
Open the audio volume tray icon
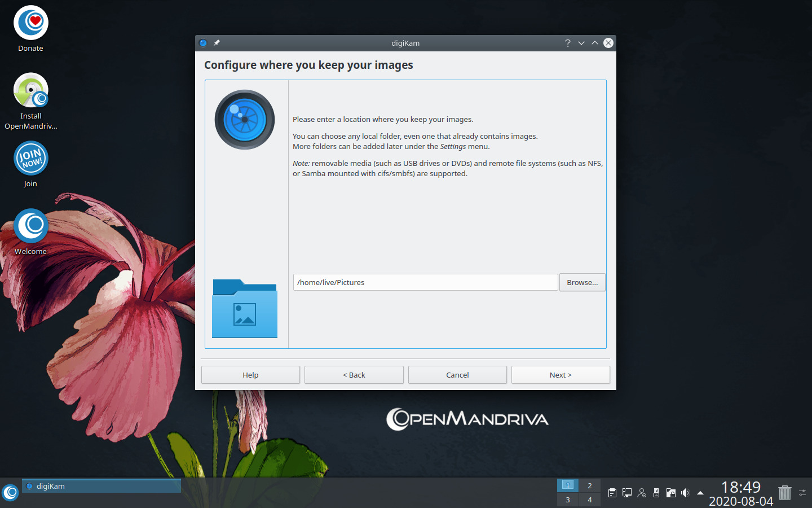coord(686,493)
